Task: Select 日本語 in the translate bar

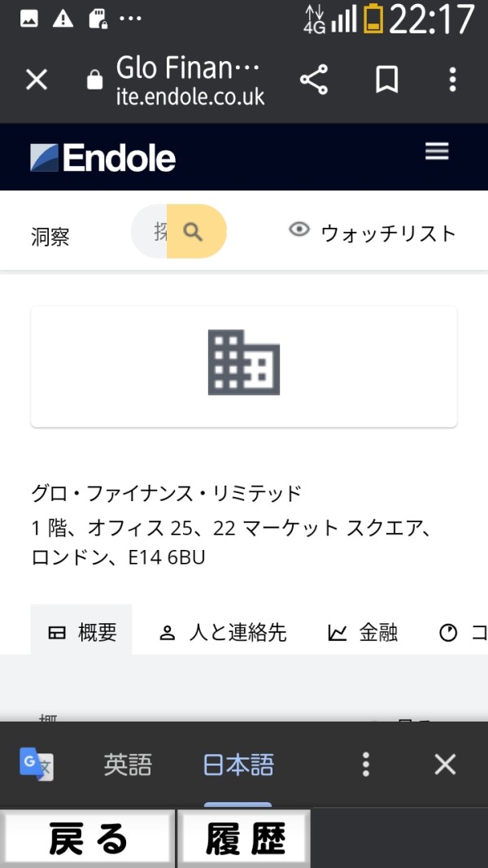Action: (238, 765)
